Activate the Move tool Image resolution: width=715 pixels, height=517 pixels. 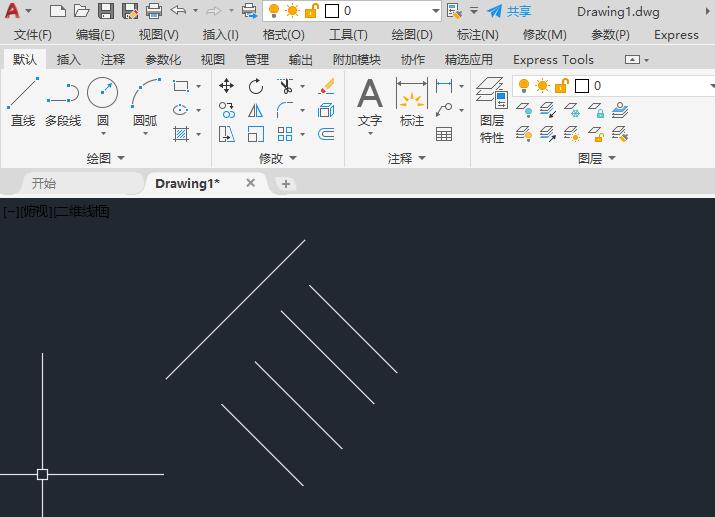click(x=227, y=86)
